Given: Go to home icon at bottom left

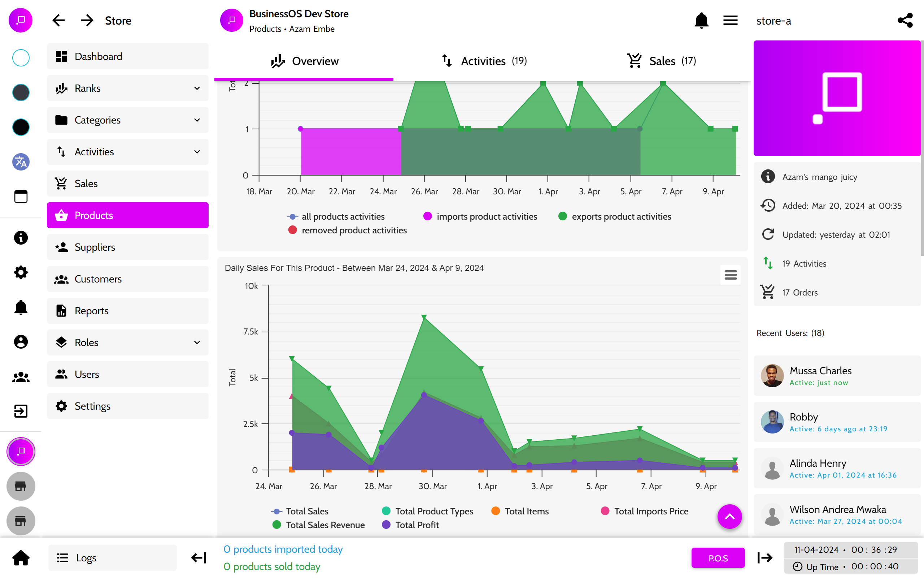Looking at the screenshot, I should 21,558.
